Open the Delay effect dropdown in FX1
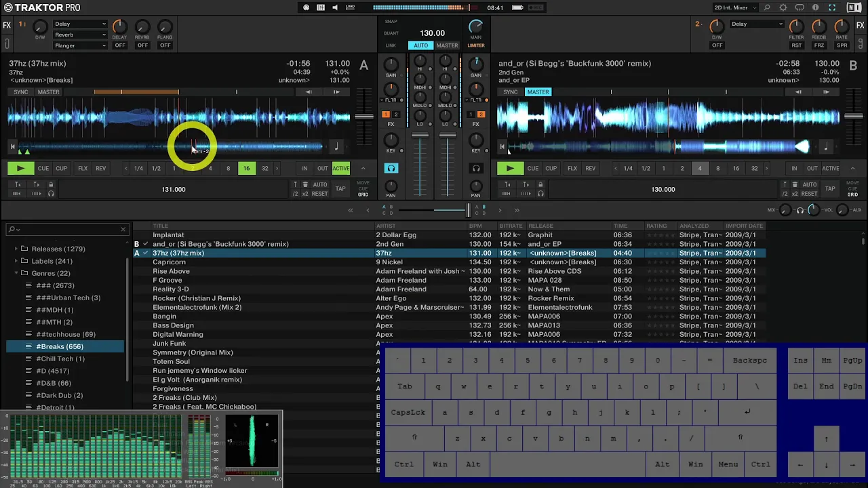The width and height of the screenshot is (868, 488). click(80, 24)
